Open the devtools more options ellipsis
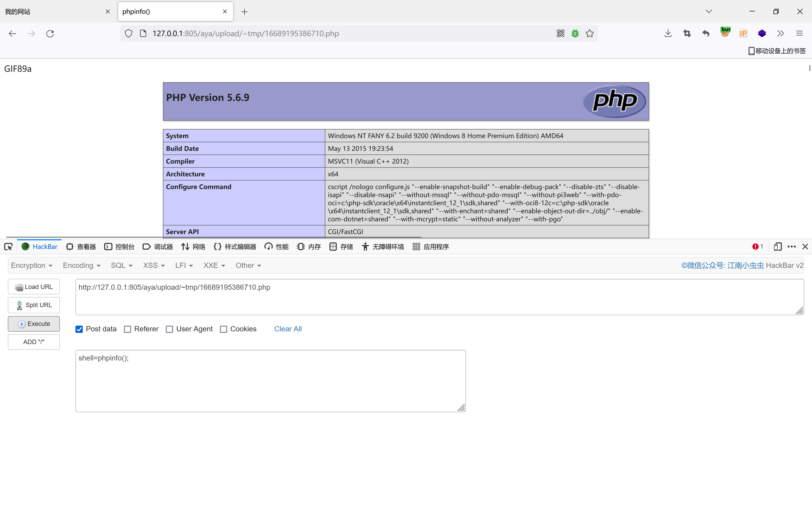Image resolution: width=812 pixels, height=516 pixels. (791, 247)
